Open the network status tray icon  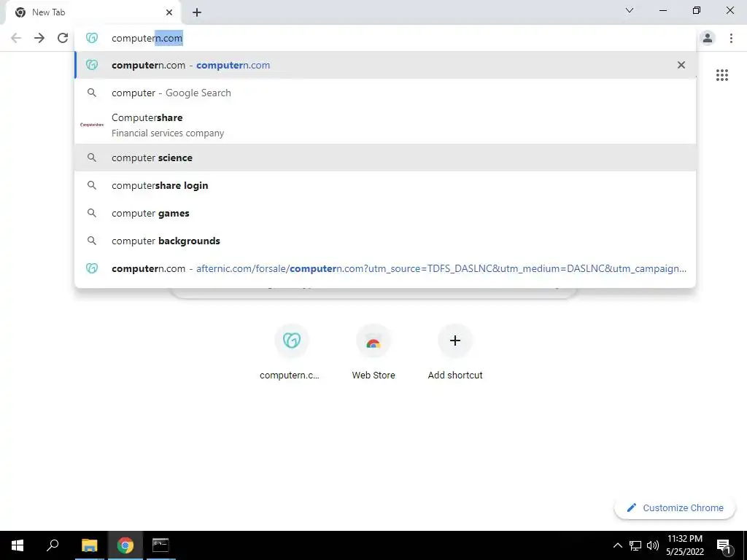pyautogui.click(x=635, y=545)
